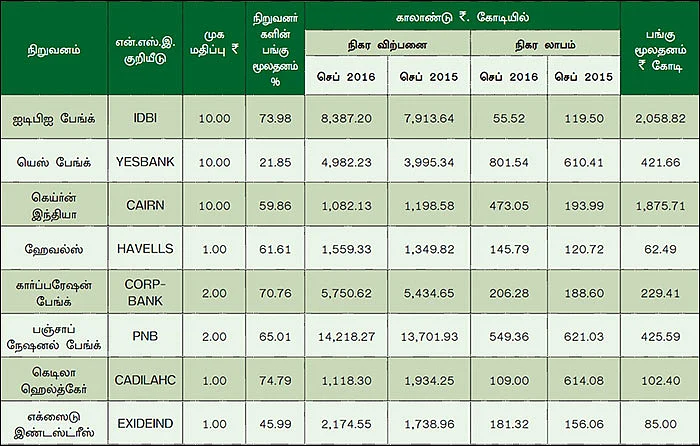Click share capital value 2,058.82
This screenshot has width=700, height=446.
tap(660, 118)
